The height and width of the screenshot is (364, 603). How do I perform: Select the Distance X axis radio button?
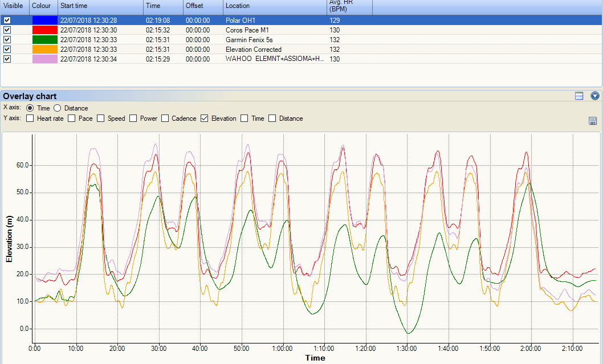coord(57,108)
